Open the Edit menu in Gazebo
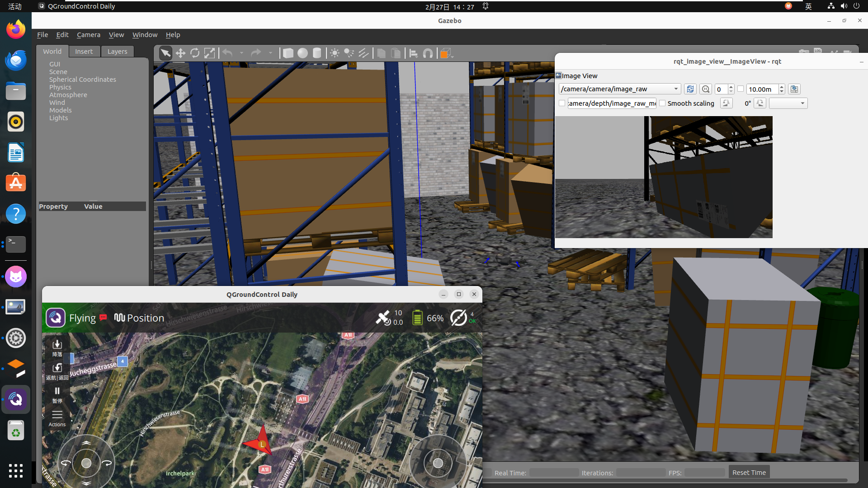 62,35
